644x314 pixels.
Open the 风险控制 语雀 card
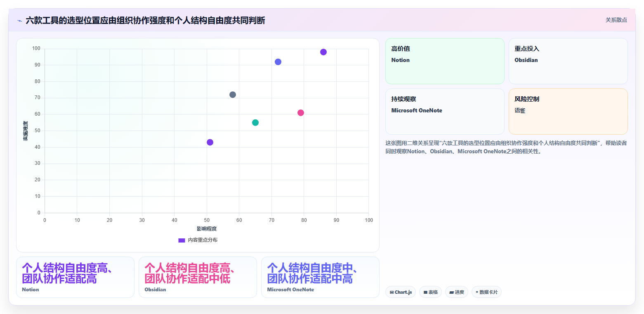tap(568, 112)
